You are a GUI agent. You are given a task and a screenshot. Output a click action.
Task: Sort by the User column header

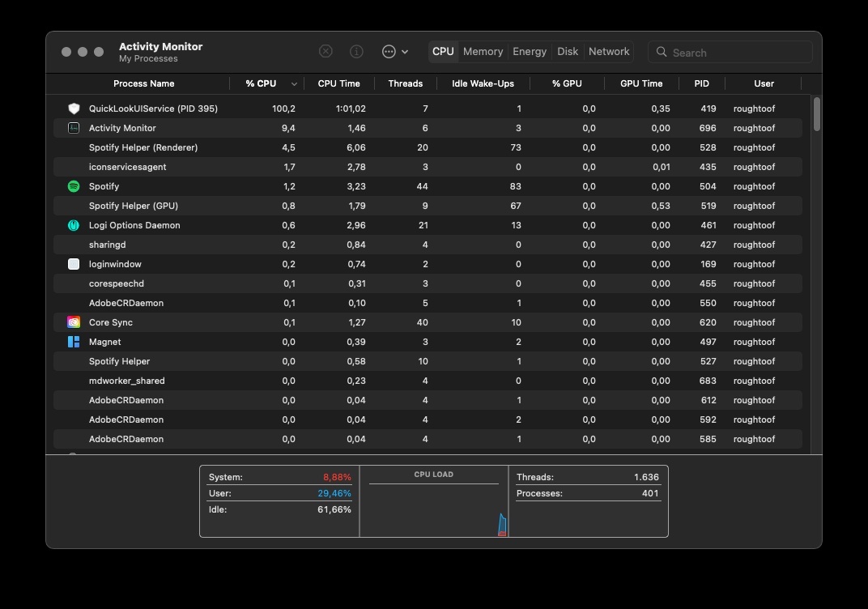764,83
